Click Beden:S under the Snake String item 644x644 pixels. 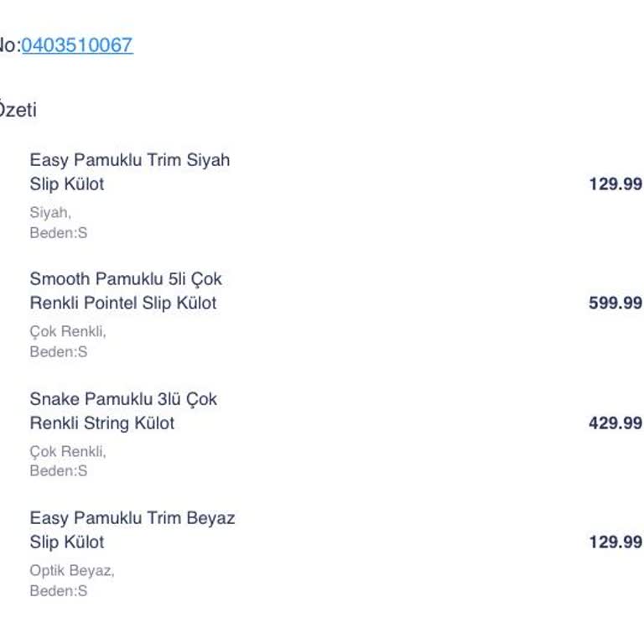58,471
